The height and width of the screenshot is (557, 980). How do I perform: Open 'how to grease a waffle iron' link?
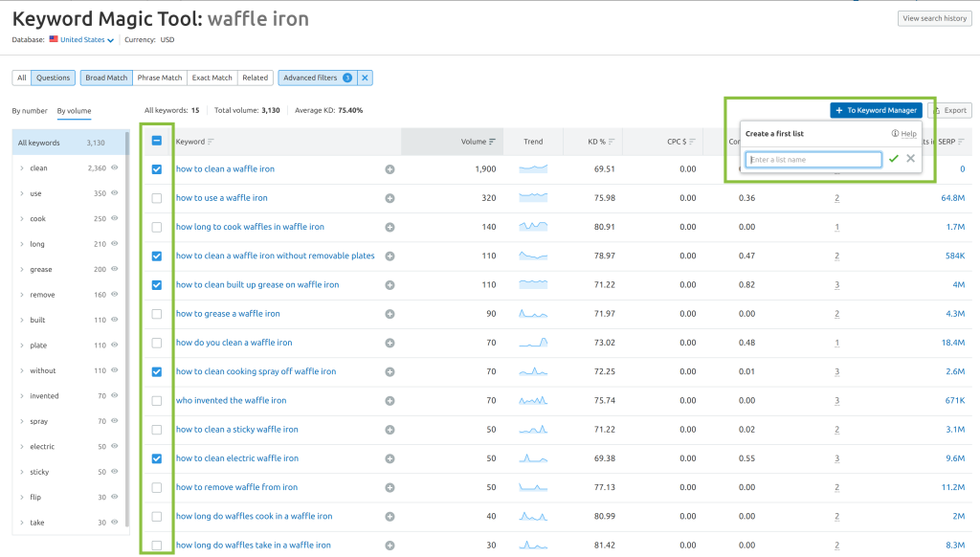point(228,314)
